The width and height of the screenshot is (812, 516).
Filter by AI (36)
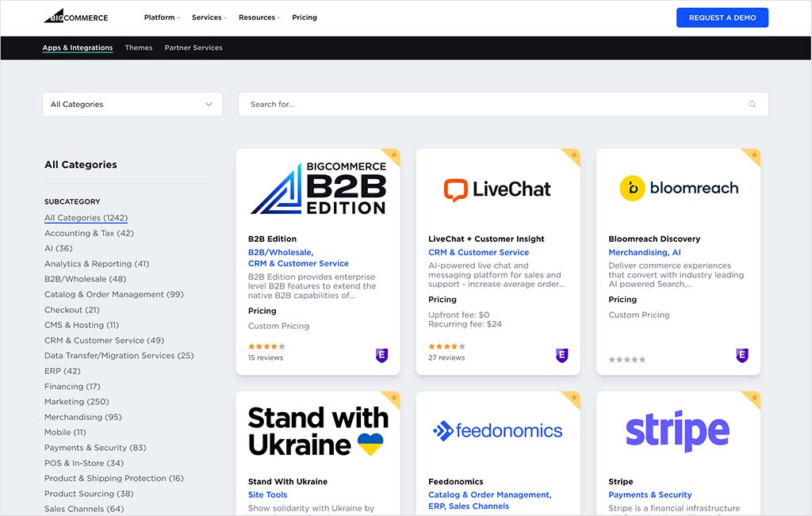[59, 248]
